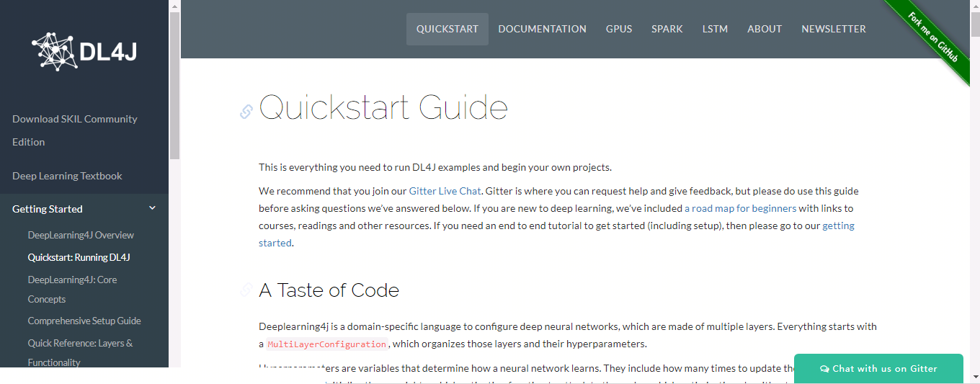
Task: Open the ABOUT nav item
Action: (x=765, y=29)
